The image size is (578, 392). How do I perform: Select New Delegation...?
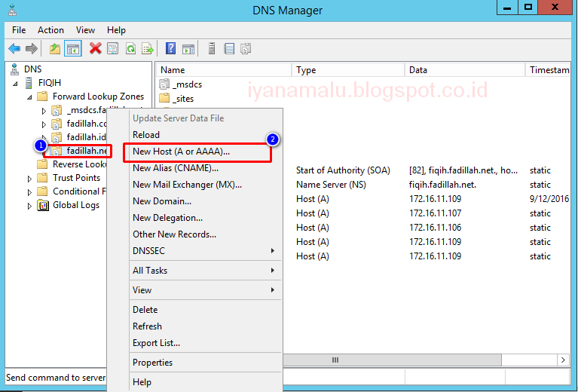pos(206,218)
